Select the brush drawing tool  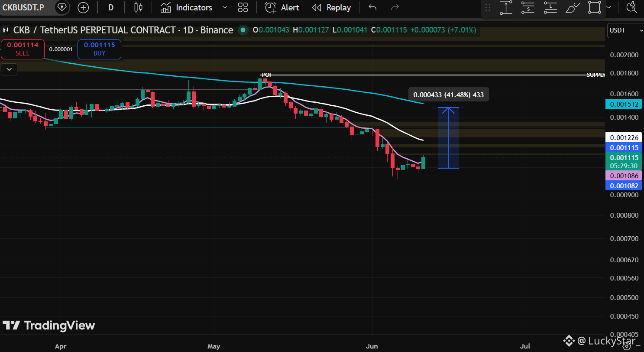[573, 7]
